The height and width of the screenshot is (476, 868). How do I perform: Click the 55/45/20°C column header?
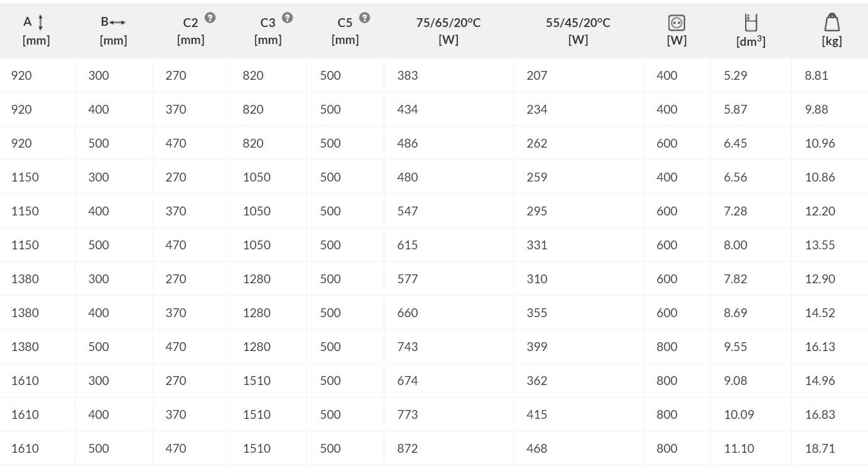tap(578, 23)
